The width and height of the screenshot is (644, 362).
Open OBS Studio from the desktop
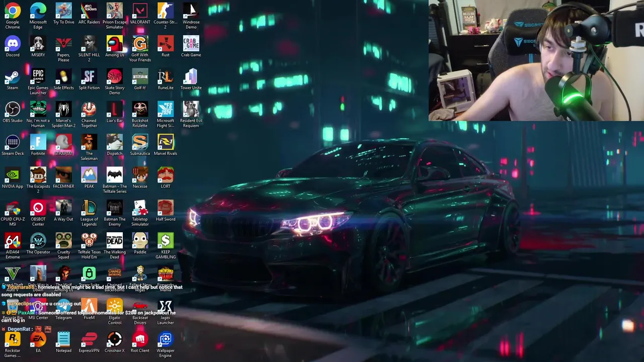(13, 109)
